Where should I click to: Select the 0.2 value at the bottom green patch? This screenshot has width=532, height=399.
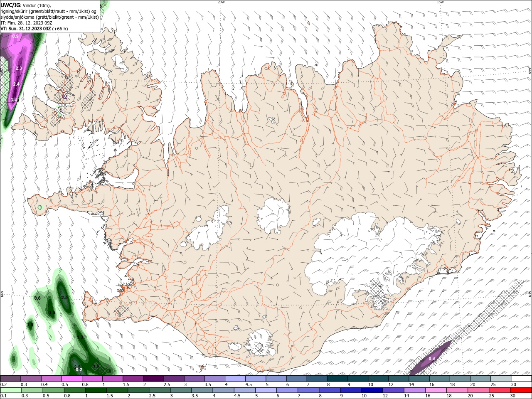79,369
